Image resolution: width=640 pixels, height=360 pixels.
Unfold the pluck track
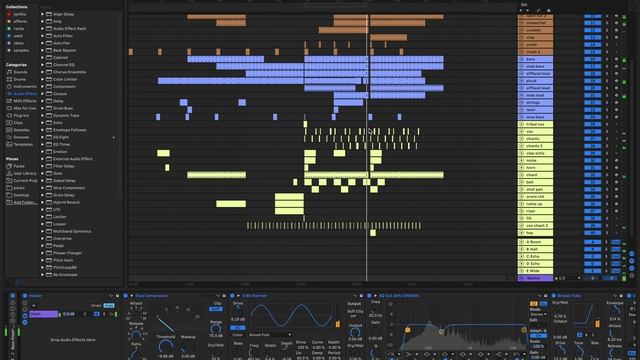pyautogui.click(x=522, y=81)
